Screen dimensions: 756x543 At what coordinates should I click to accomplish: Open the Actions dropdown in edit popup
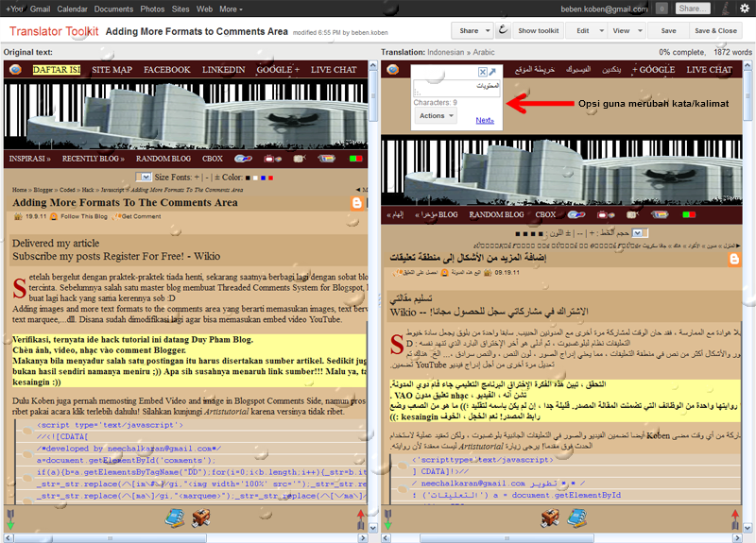click(x=436, y=115)
